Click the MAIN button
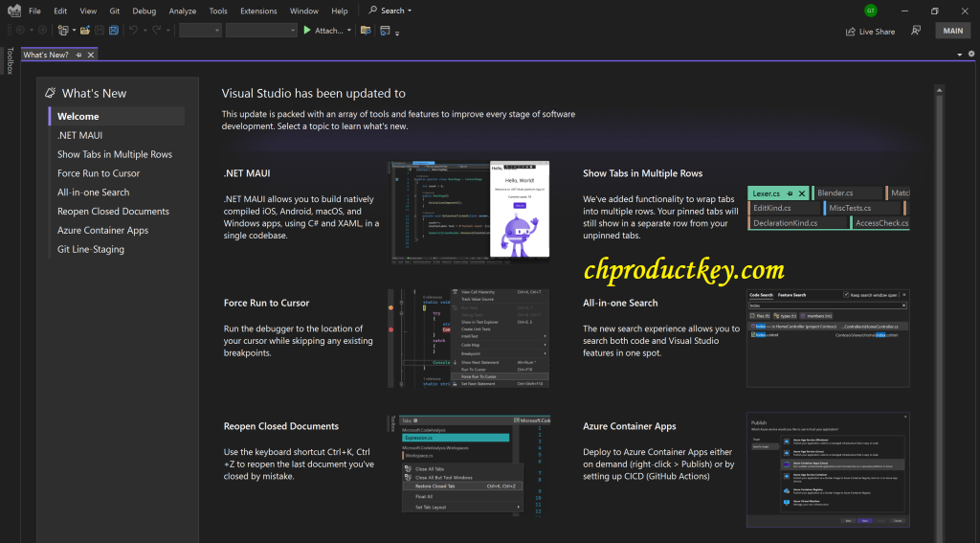The width and height of the screenshot is (980, 543). tap(953, 31)
